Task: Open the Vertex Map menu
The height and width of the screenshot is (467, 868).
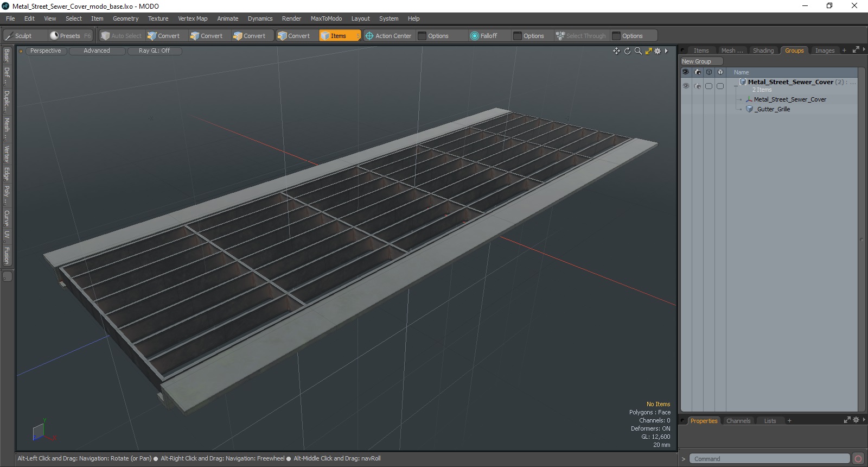Action: click(193, 18)
